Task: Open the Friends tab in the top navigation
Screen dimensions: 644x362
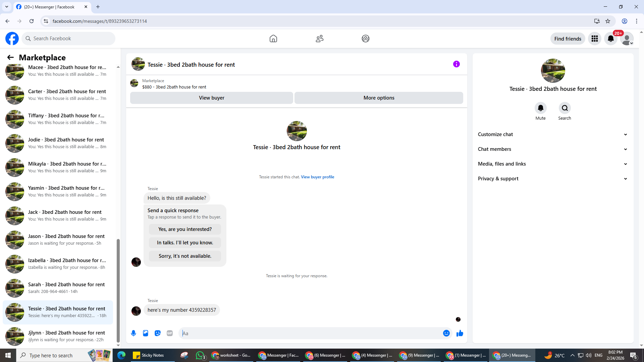Action: 319,39
